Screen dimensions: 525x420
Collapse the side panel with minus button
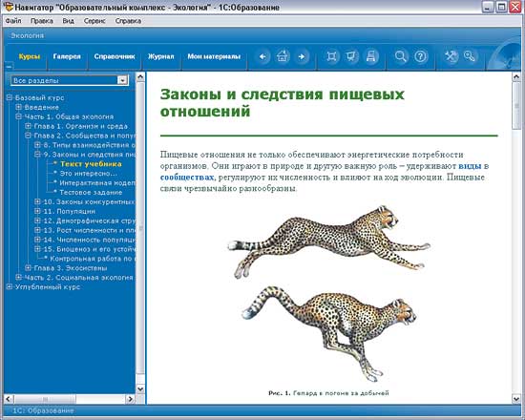click(9, 66)
